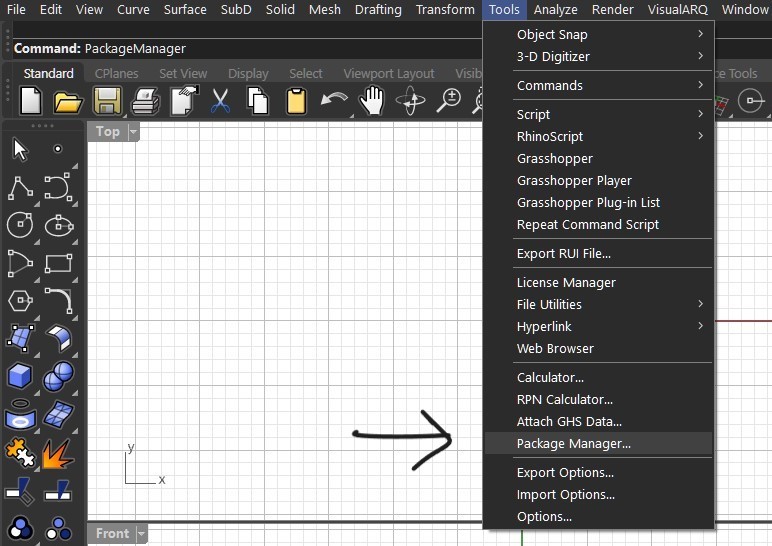Expand the Top viewport dropdown arrow

133,132
